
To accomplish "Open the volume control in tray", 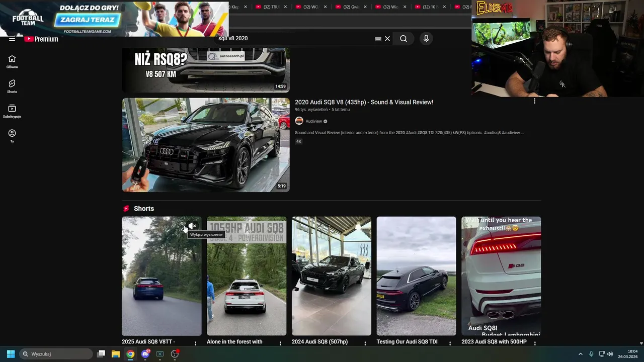I will [x=610, y=354].
